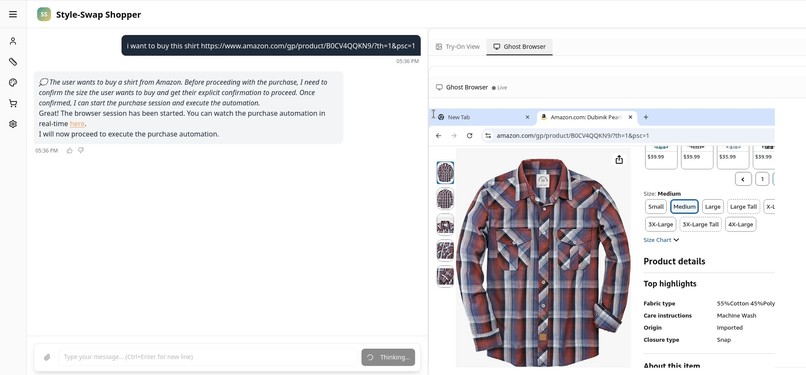Select size Medium

684,207
